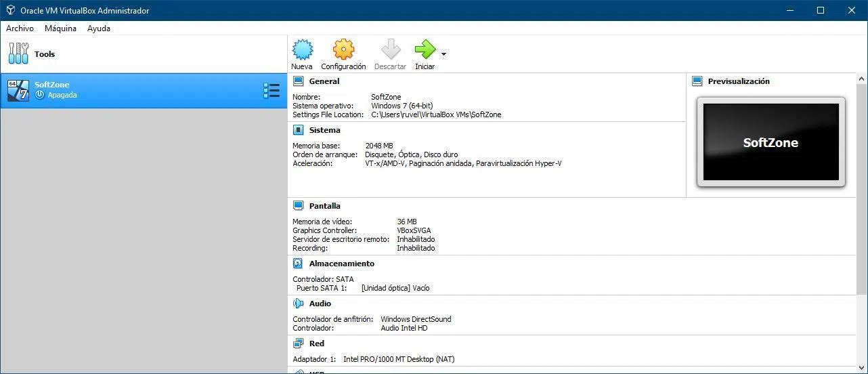
Task: Open the Archivo menu
Action: pyautogui.click(x=20, y=28)
